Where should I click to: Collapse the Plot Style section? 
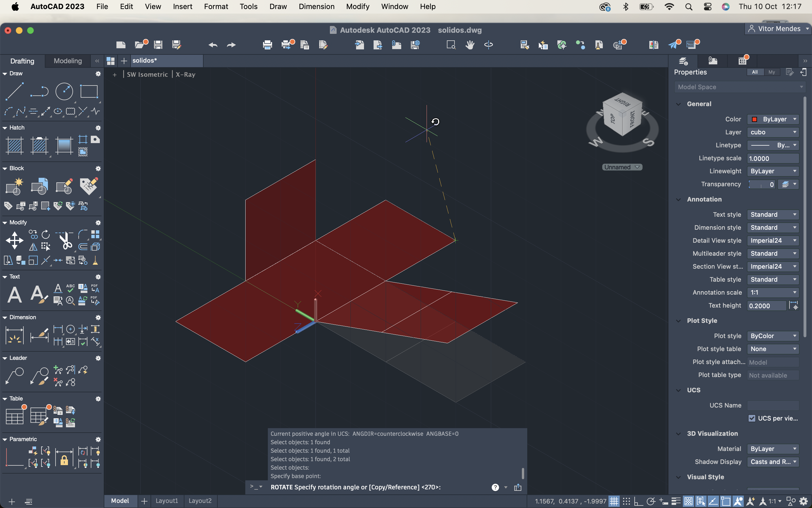tap(678, 321)
